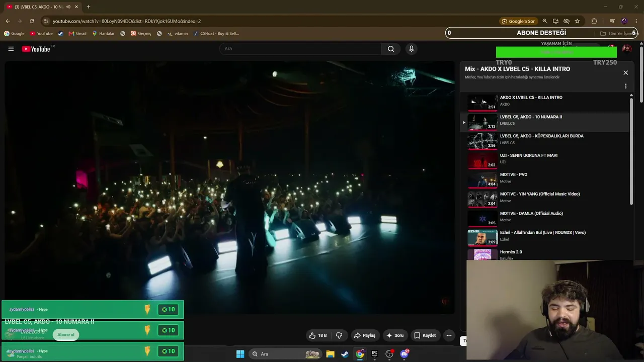
Task: Open the YouTube guide hamburger menu
Action: [x=11, y=49]
